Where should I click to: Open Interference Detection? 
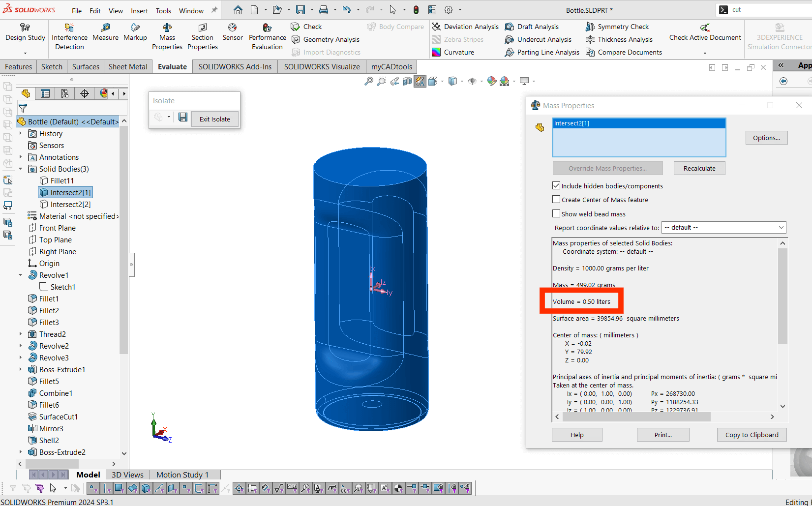coord(69,36)
